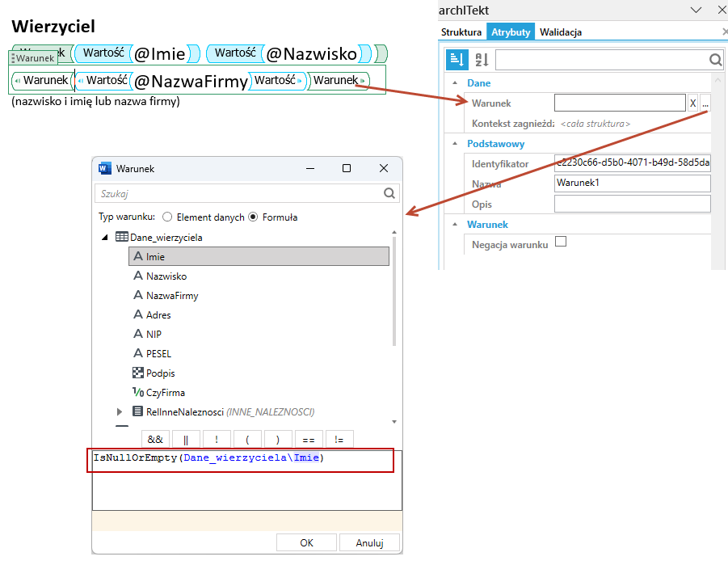The height and width of the screenshot is (565, 728).
Task: Click the Warunek drag handle tag
Action: 33,58
